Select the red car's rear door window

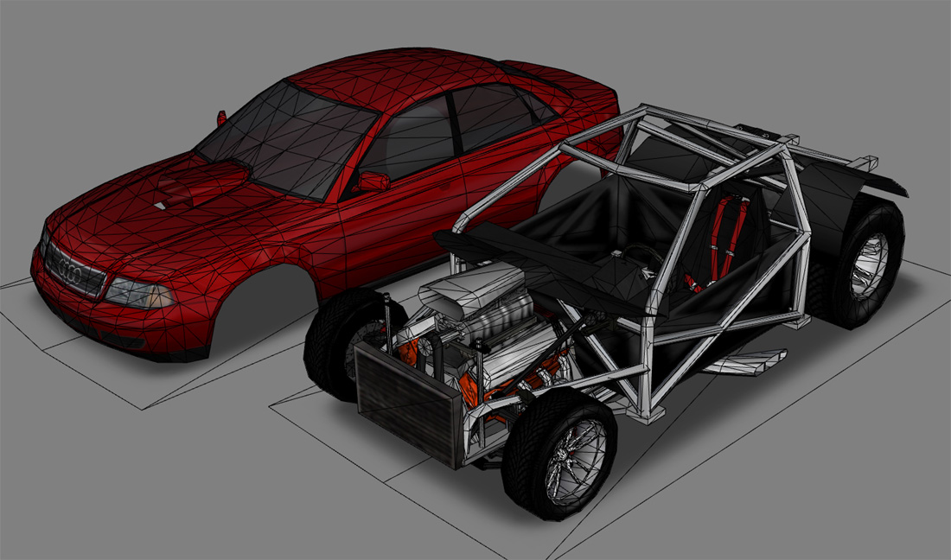(493, 115)
